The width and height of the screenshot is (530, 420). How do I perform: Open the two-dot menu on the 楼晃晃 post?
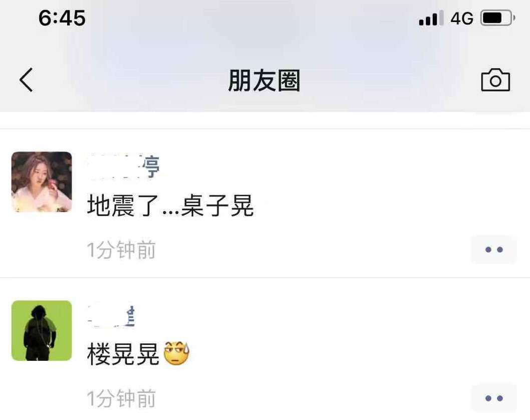[x=494, y=398]
